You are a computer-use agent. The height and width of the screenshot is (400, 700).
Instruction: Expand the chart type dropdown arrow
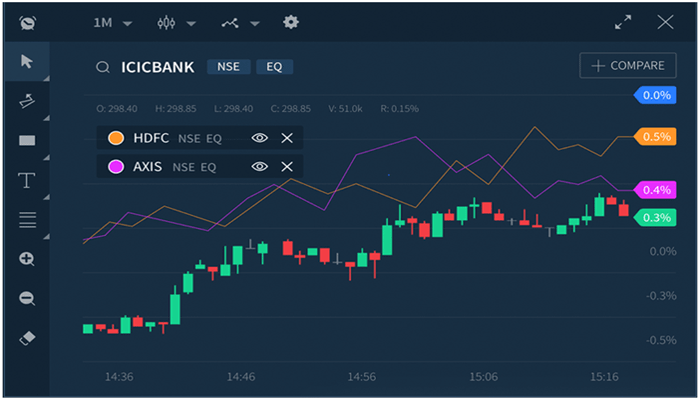191,24
